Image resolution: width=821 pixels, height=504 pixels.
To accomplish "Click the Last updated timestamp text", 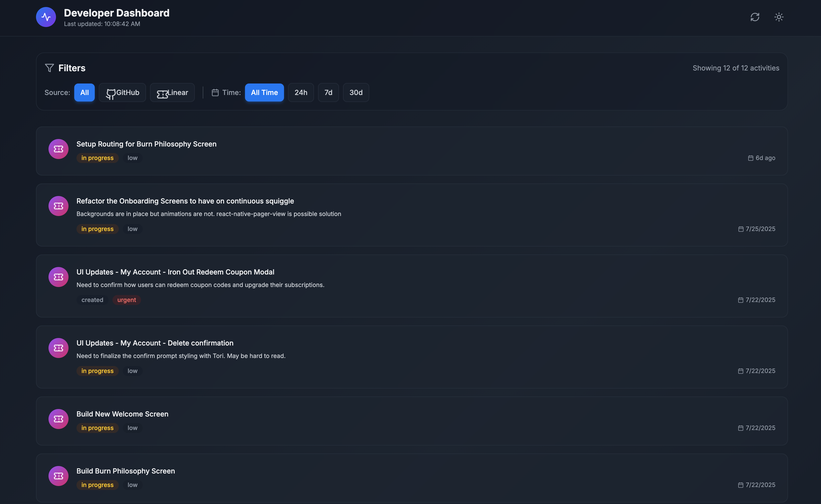I will tap(102, 24).
